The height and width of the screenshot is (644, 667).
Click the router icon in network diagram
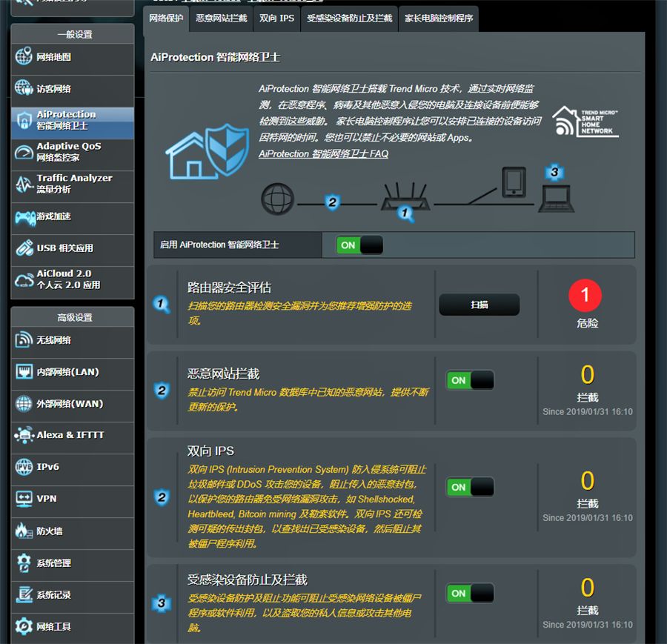click(405, 196)
